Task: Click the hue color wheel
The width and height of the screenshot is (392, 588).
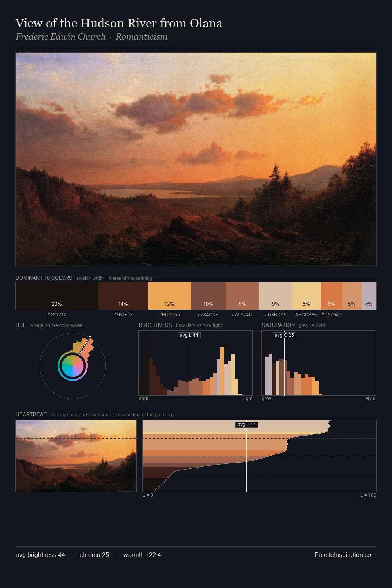Action: [73, 366]
